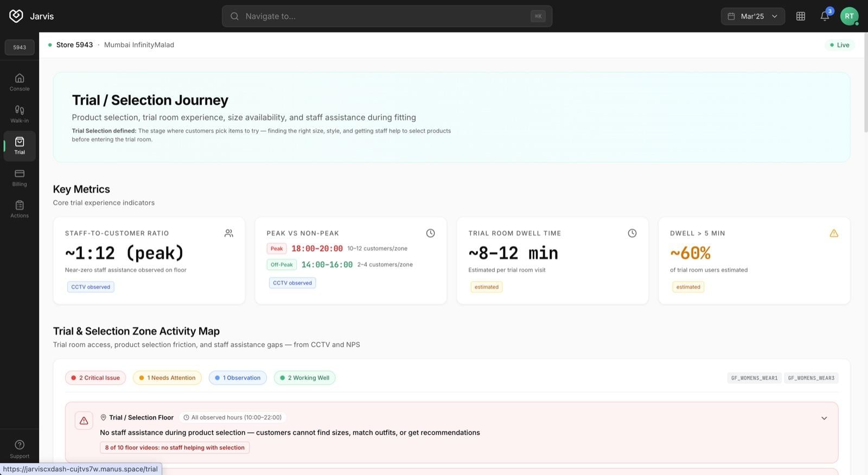Select the GF_WOMENS_WEAR1 camera tag
Screen dimensions: 868x475
pyautogui.click(x=754, y=378)
